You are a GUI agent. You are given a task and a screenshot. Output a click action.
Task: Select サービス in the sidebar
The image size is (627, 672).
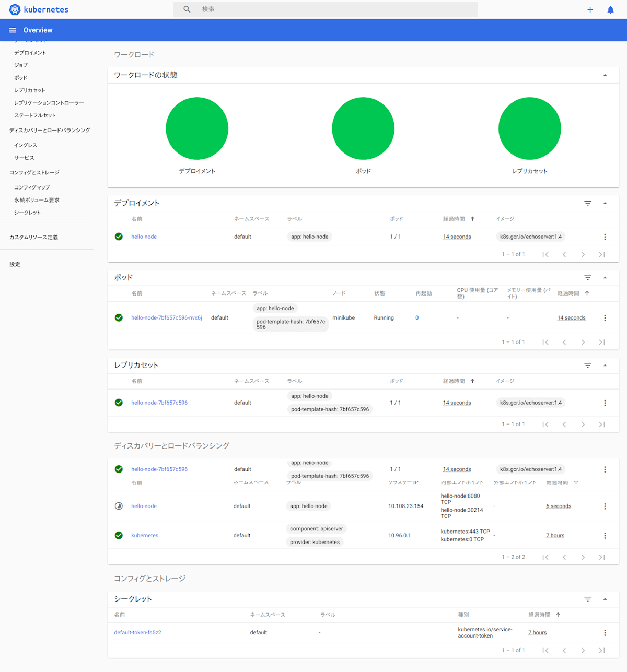pyautogui.click(x=24, y=158)
